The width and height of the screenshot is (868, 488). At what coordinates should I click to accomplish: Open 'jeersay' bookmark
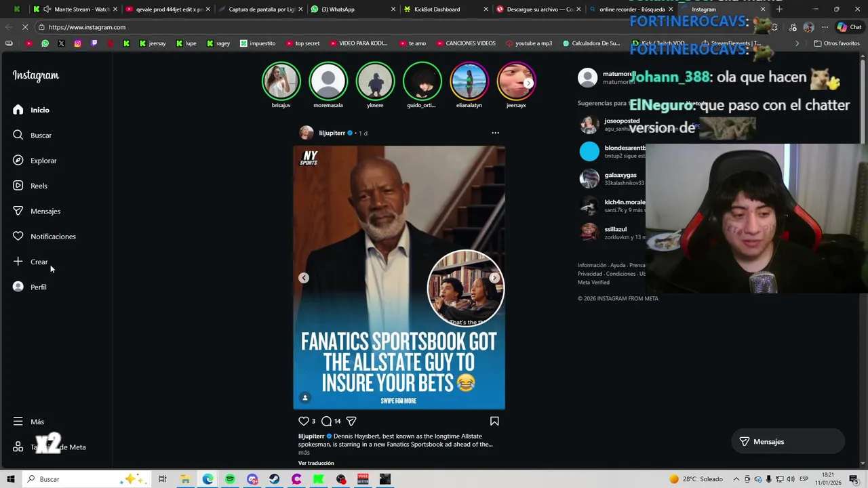[153, 43]
